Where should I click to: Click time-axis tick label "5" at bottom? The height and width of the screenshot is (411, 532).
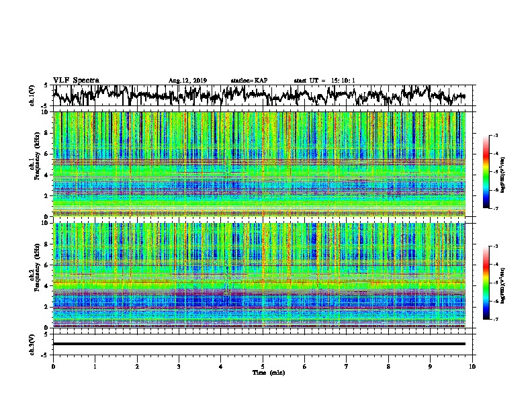(263, 367)
